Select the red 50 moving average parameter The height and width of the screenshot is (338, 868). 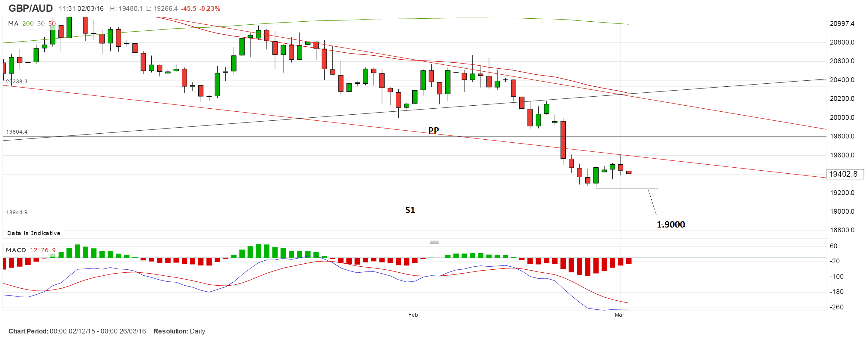(52, 23)
